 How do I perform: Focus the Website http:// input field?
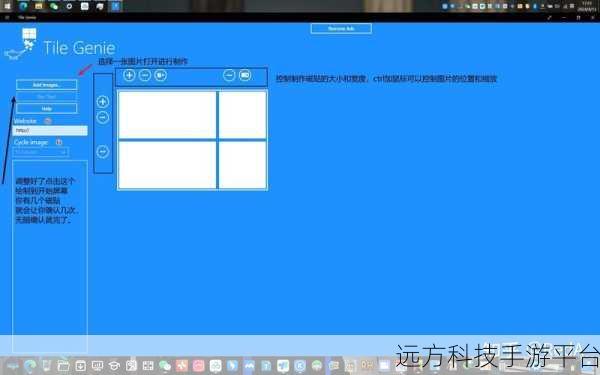[x=50, y=130]
